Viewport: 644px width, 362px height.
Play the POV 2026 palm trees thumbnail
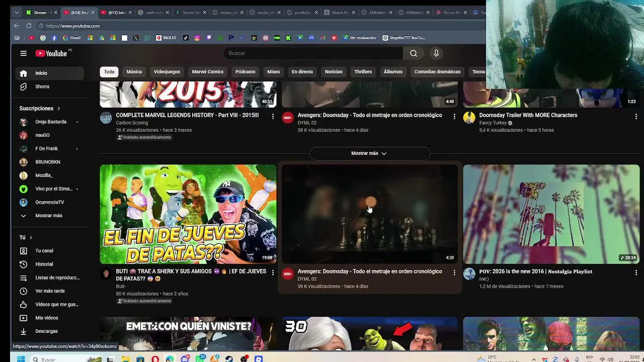(x=551, y=214)
